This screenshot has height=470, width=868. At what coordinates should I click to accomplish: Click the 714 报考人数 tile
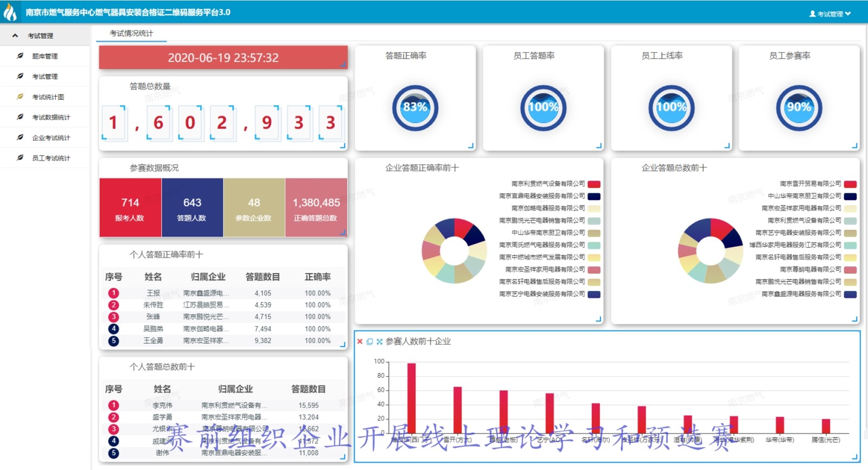[x=130, y=208]
